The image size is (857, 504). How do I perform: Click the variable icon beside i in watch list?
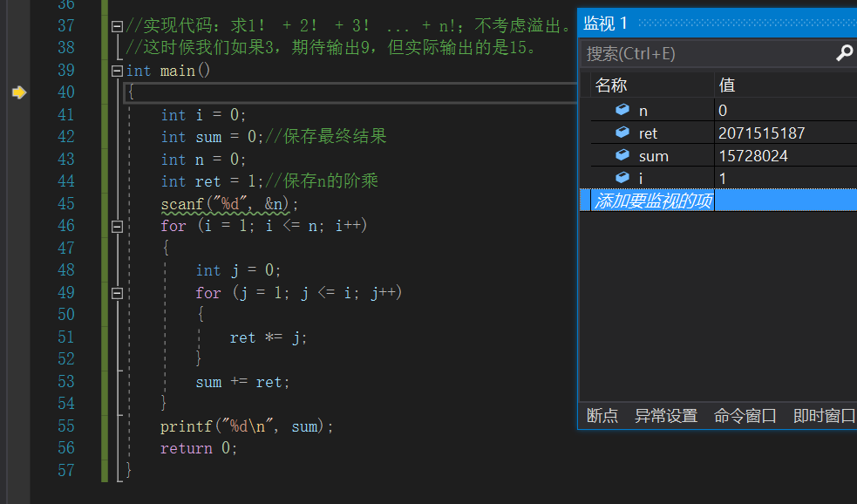tap(622, 178)
